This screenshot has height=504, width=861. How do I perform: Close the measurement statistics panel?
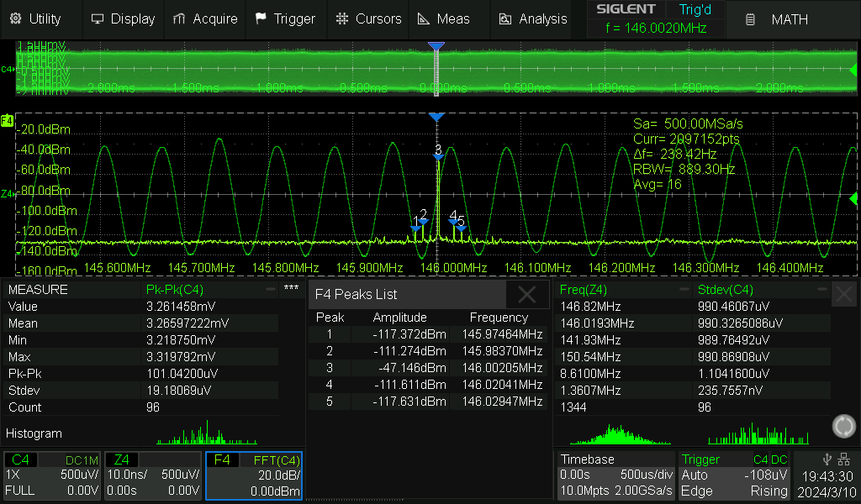coord(843,294)
